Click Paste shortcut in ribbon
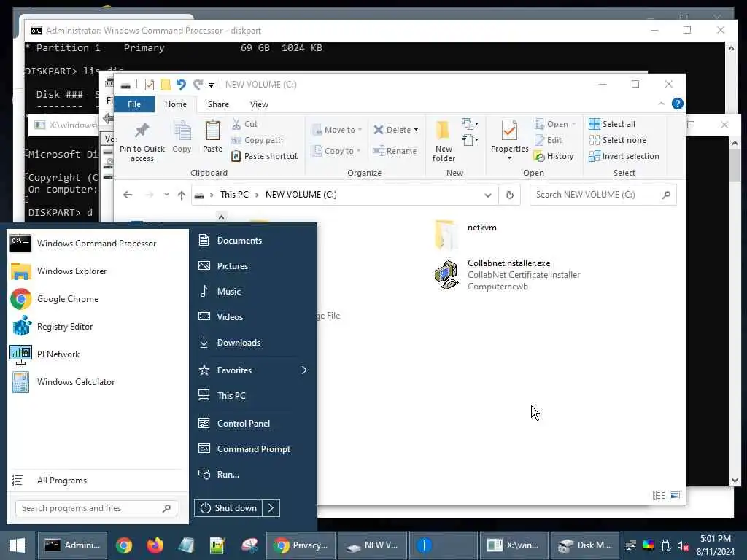This screenshot has width=747, height=560. (264, 156)
